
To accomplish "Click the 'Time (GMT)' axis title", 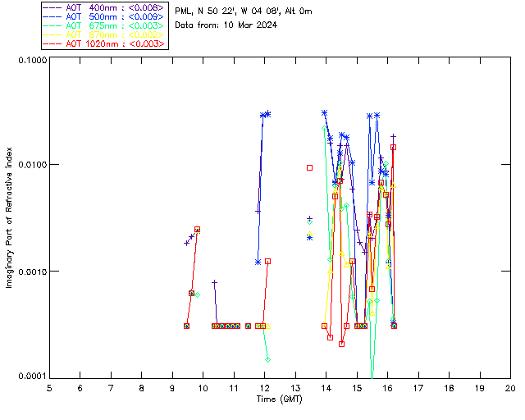I will click(279, 399).
